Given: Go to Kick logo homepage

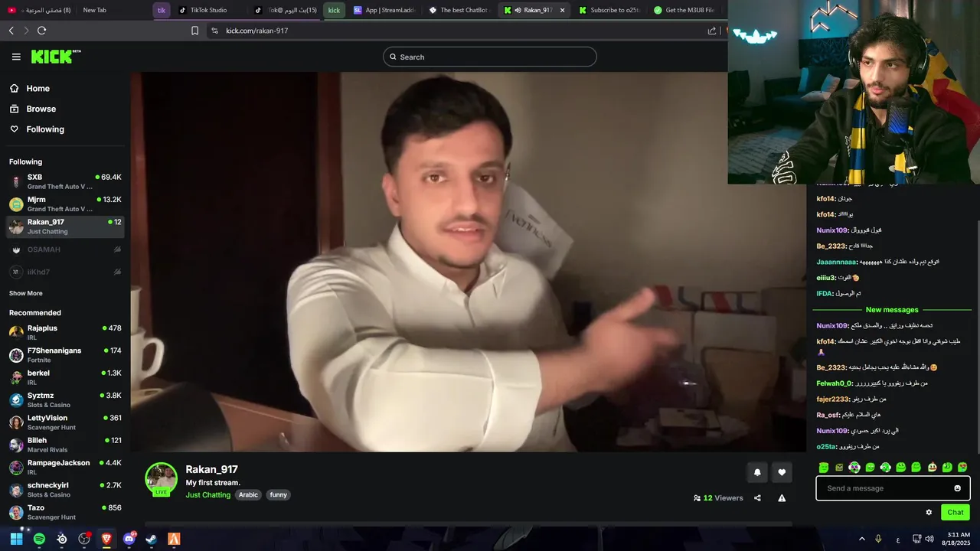Looking at the screenshot, I should [x=56, y=57].
